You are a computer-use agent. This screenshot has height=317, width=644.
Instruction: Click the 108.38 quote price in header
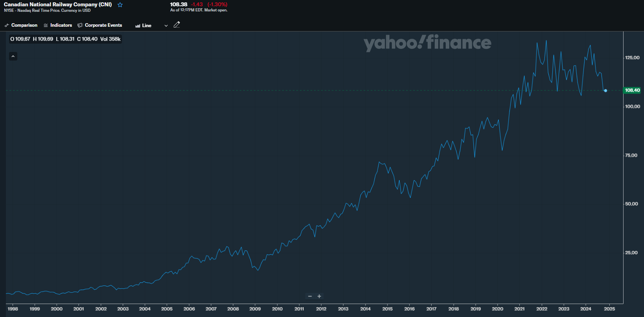[x=179, y=4]
